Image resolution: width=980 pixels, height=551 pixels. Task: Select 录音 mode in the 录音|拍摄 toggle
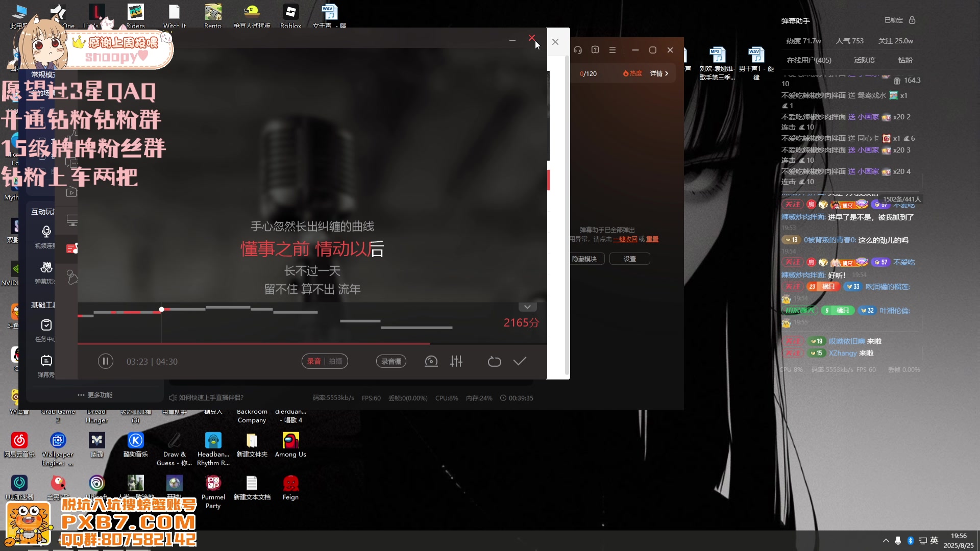[314, 361]
